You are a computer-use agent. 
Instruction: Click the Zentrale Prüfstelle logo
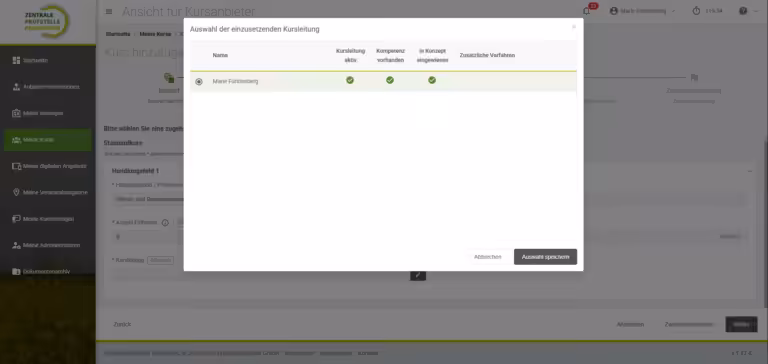click(47, 21)
